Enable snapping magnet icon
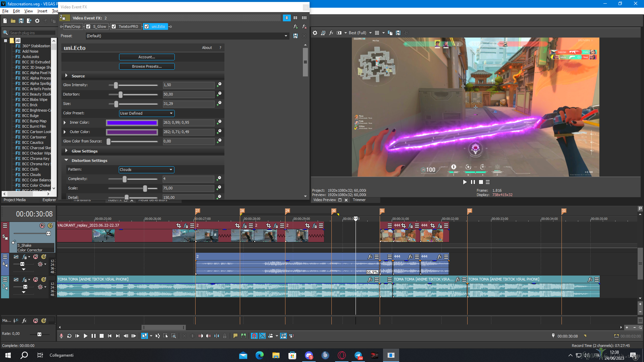Screen dimensions: 644x362 (x=254, y=336)
